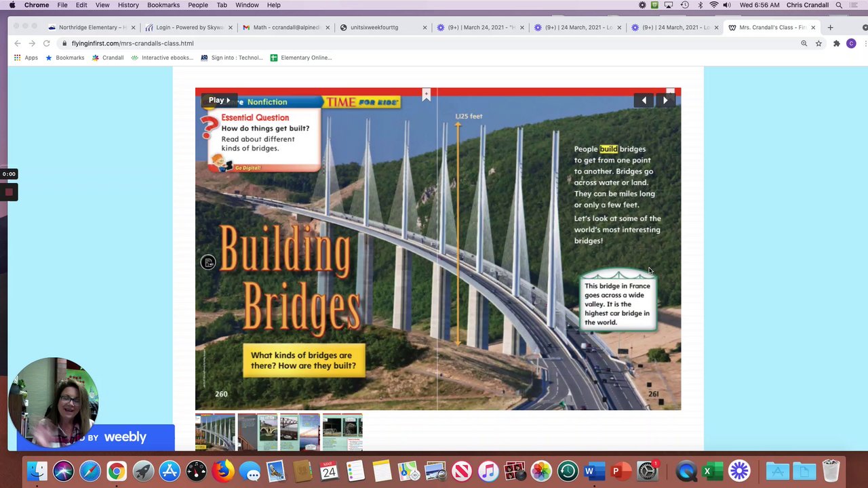Open the Bookmarks folder in bookmarks bar
This screenshot has height=488, width=868.
[x=64, y=58]
